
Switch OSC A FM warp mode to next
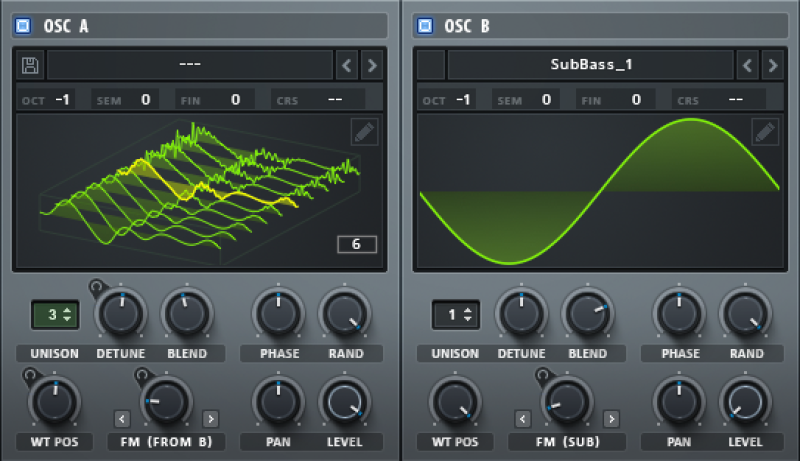click(211, 419)
